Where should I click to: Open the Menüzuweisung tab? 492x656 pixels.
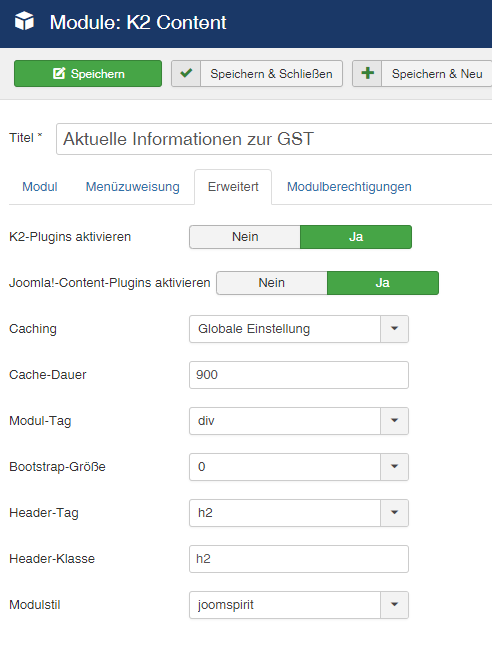[133, 187]
